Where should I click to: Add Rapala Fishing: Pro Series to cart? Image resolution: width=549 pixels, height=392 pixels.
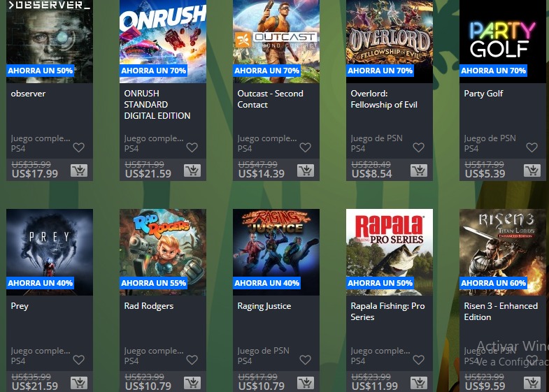coord(419,383)
